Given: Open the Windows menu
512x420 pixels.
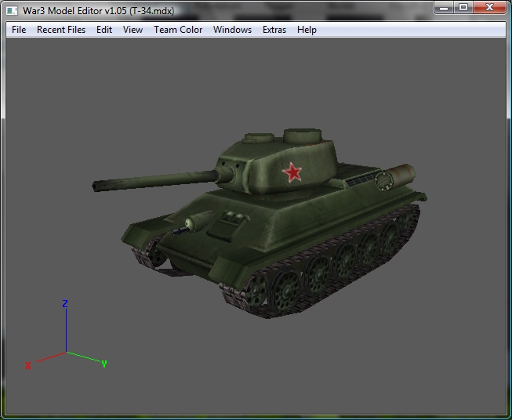Looking at the screenshot, I should click(232, 30).
